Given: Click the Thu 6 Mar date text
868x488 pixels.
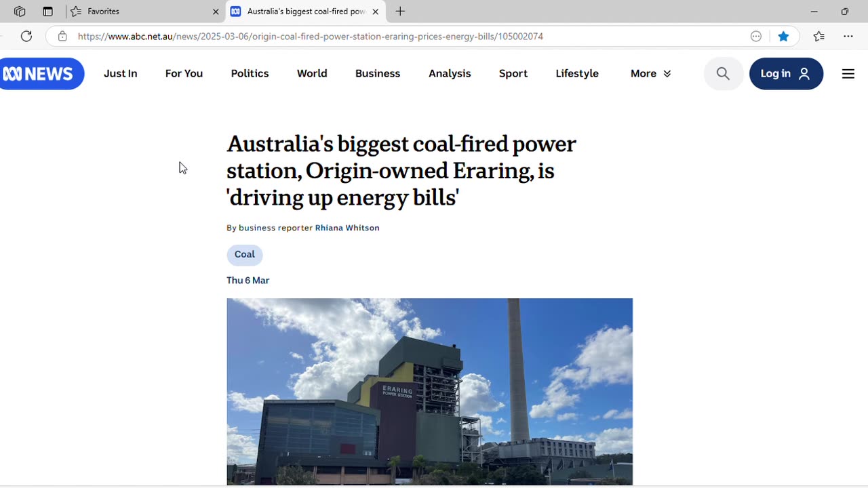Looking at the screenshot, I should [x=248, y=281].
